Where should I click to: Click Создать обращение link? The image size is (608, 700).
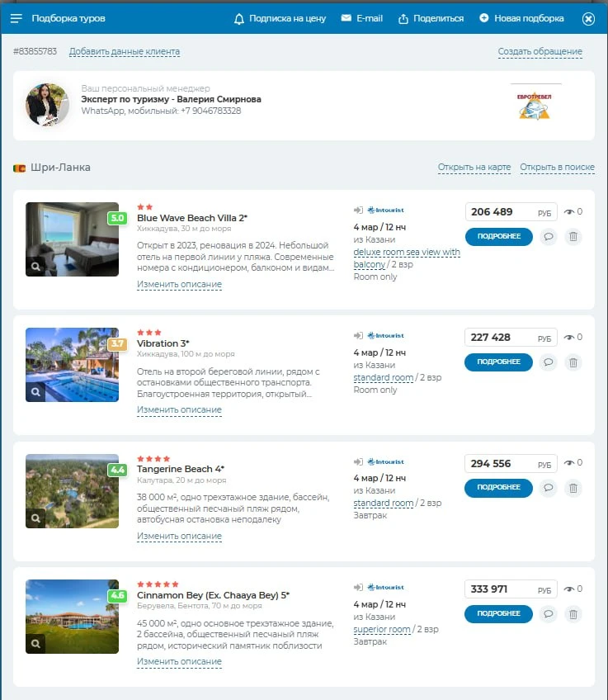[540, 51]
